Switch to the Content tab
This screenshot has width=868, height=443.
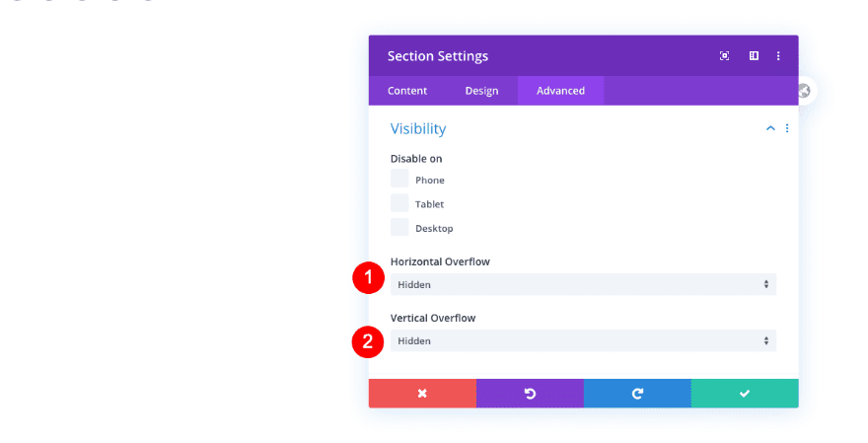(407, 91)
